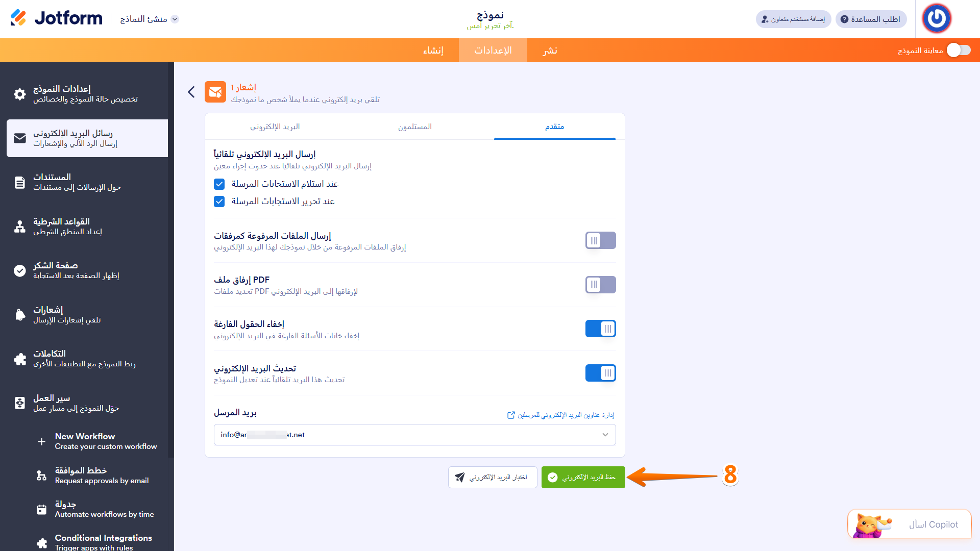Viewport: 980px width, 551px height.
Task: Click the اطلب المساعدة button
Action: 871,19
